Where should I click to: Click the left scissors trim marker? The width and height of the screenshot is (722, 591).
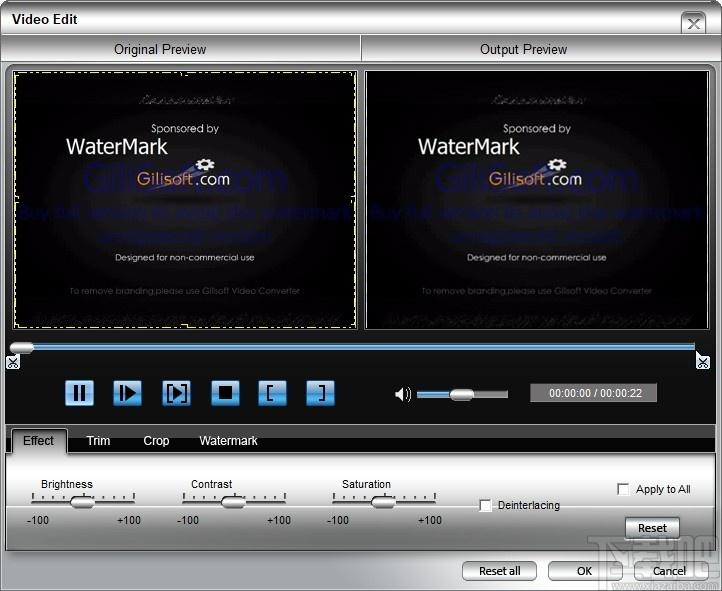13,362
